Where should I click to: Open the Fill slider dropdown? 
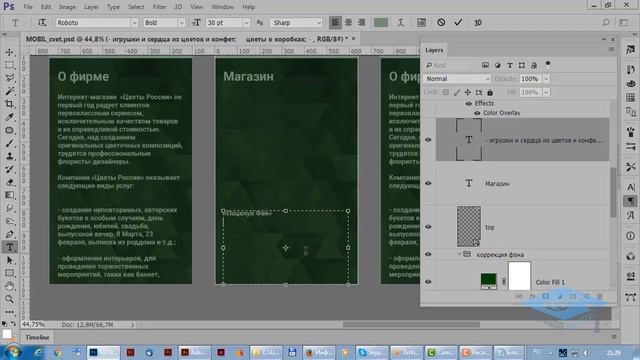point(546,92)
